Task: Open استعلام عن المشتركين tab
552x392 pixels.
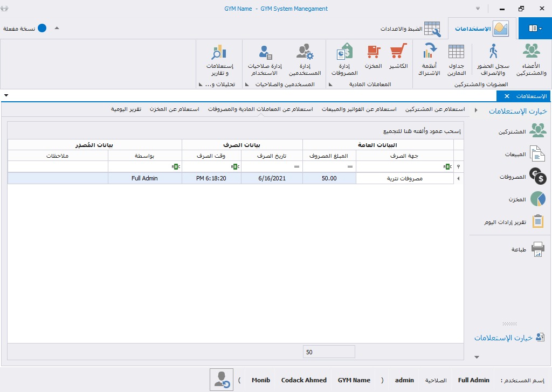Action: click(435, 109)
